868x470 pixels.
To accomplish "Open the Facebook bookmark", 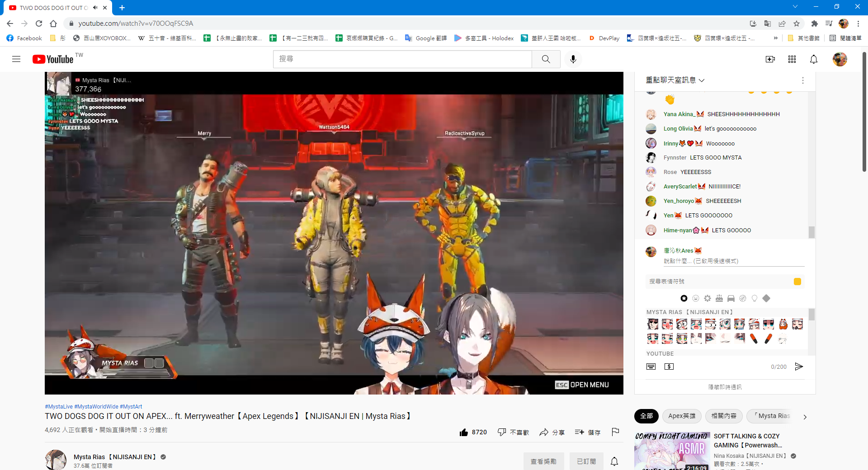I will [24, 38].
